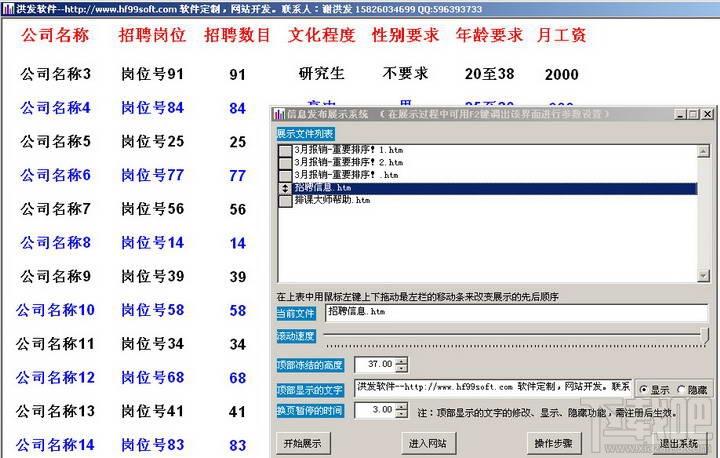Click cell 20至38 in the table

(489, 74)
